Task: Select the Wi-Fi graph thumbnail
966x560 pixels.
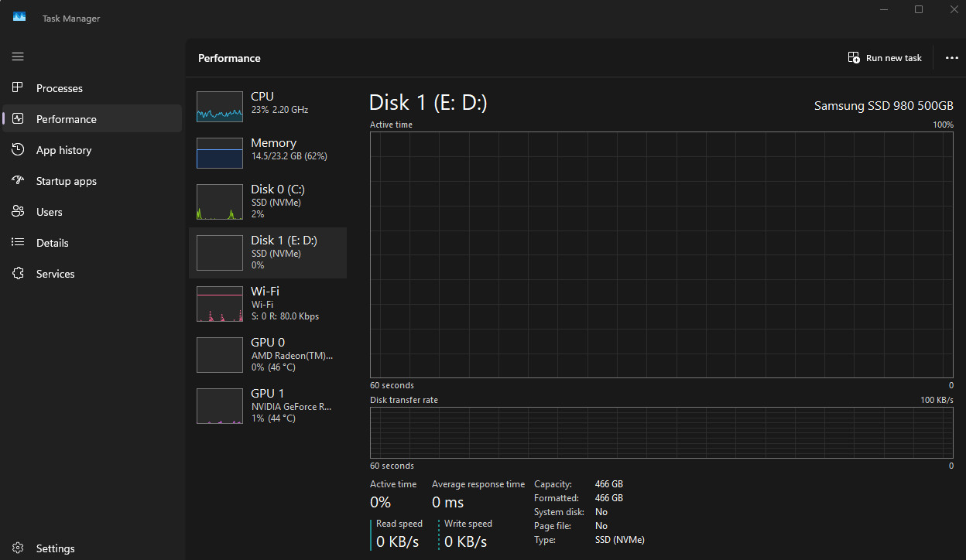Action: (x=220, y=303)
